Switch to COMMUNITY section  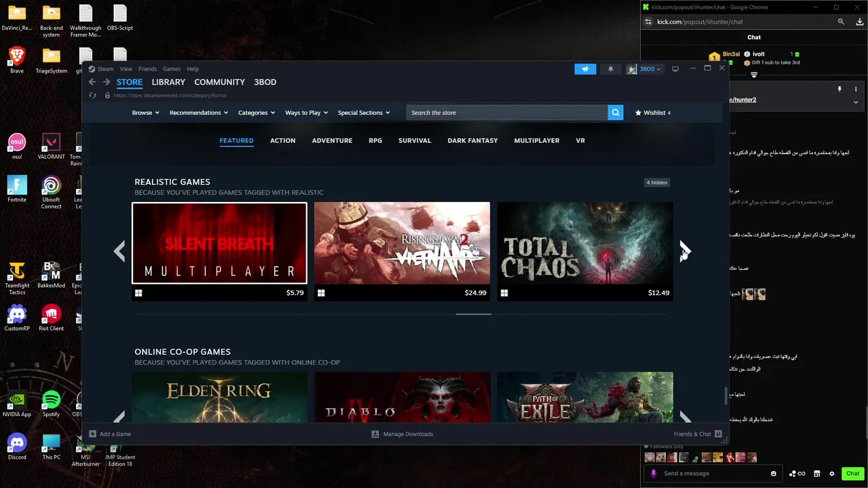coord(220,82)
